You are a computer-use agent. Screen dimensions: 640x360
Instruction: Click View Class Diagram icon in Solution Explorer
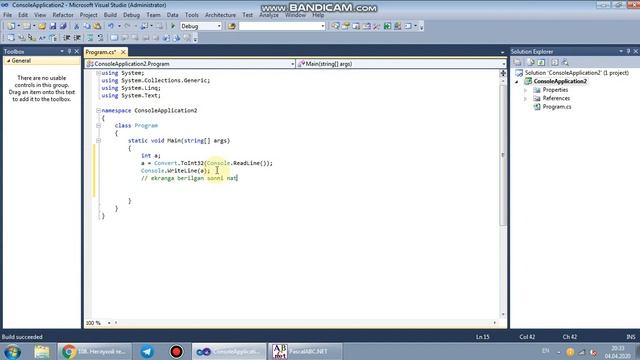coord(565,62)
